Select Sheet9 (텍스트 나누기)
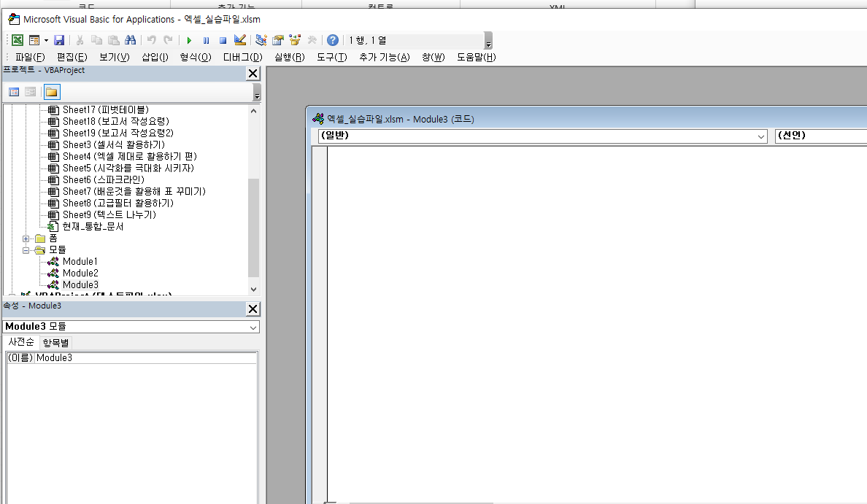Screen dimensions: 867x504 (109, 214)
